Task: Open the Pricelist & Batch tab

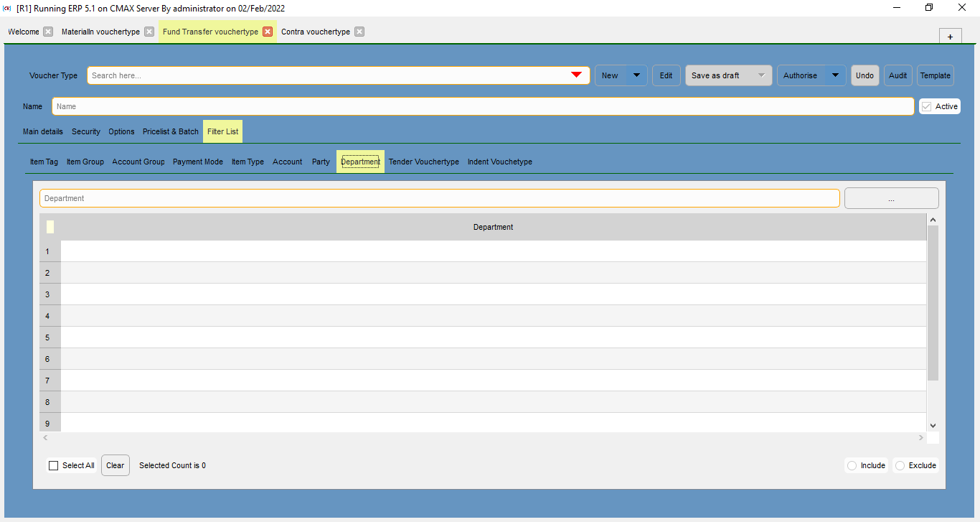Action: (x=171, y=131)
